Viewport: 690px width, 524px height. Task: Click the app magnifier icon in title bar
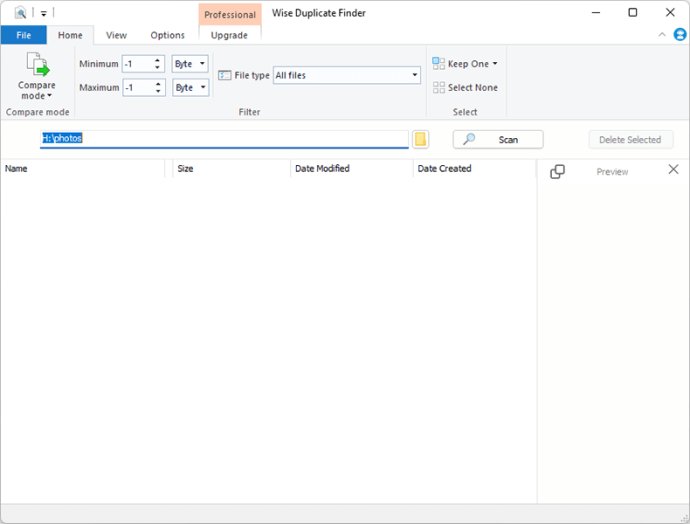click(x=20, y=12)
